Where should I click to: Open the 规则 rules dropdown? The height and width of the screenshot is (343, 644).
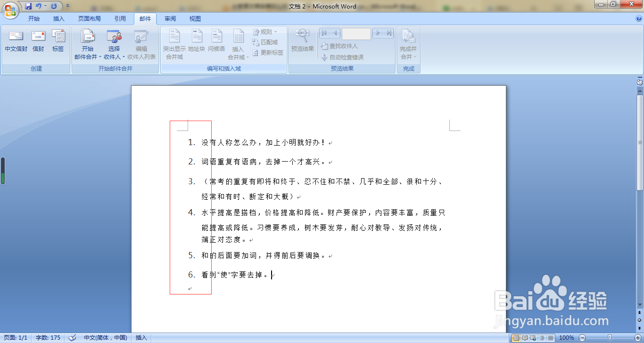(265, 32)
